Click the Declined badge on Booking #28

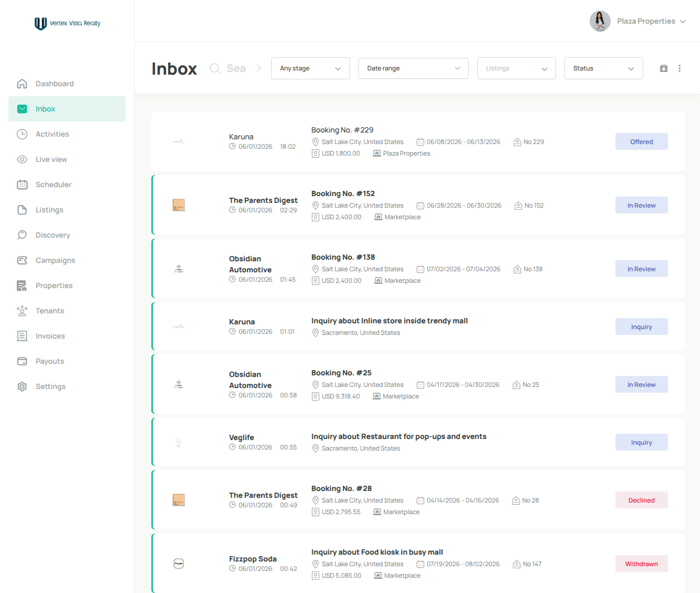click(x=642, y=500)
